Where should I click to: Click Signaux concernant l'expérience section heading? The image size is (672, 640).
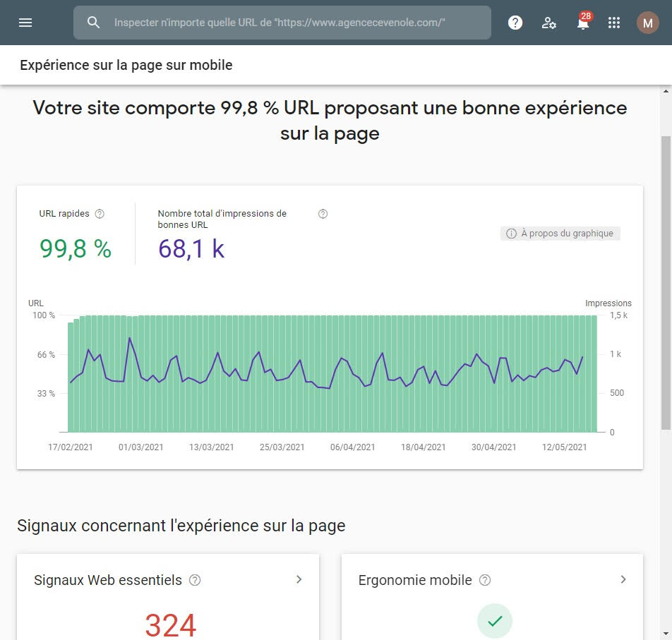181,526
